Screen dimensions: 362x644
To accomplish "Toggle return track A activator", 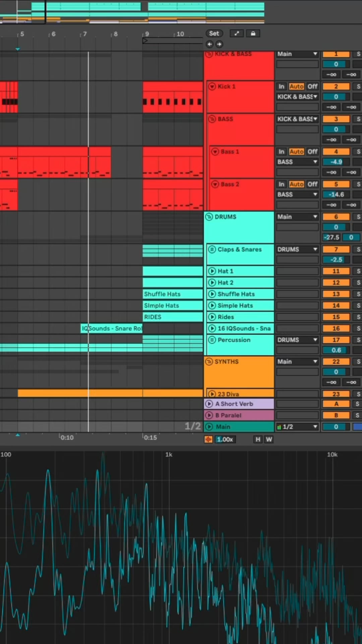I will [x=336, y=404].
